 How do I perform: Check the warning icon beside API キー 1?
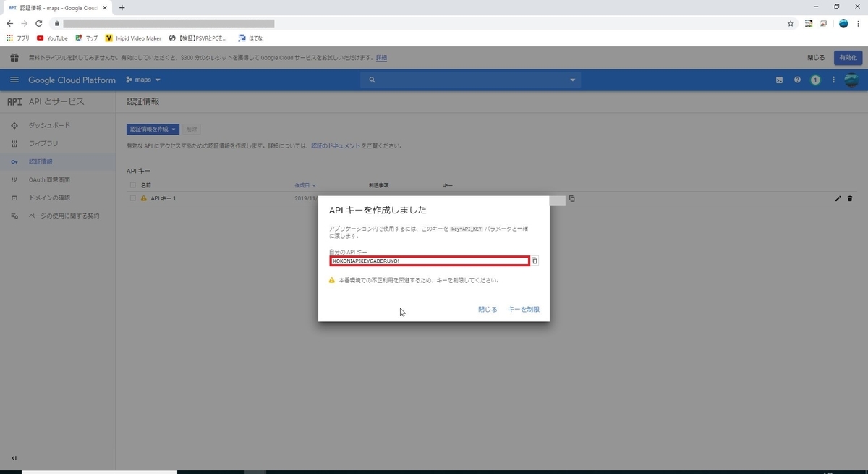[x=145, y=198]
